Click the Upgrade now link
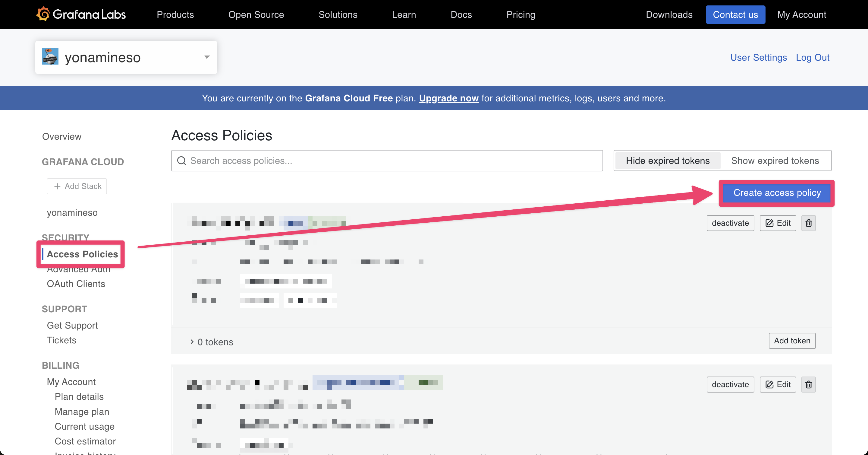 (448, 98)
